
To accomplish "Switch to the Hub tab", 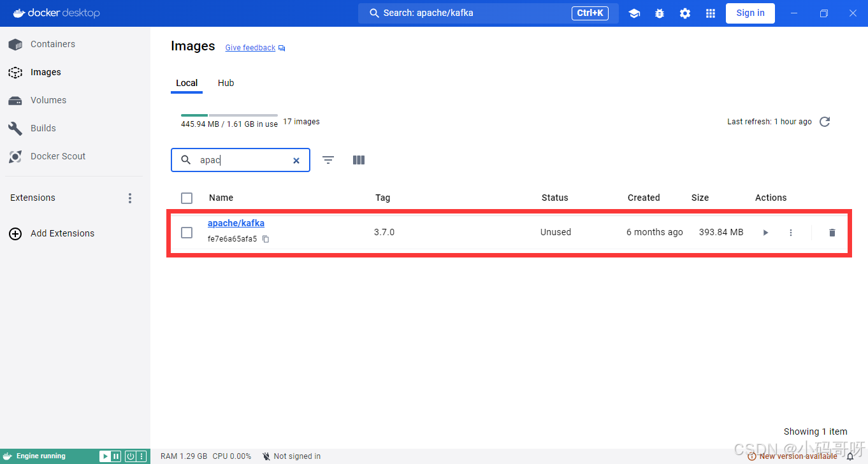I will 226,83.
